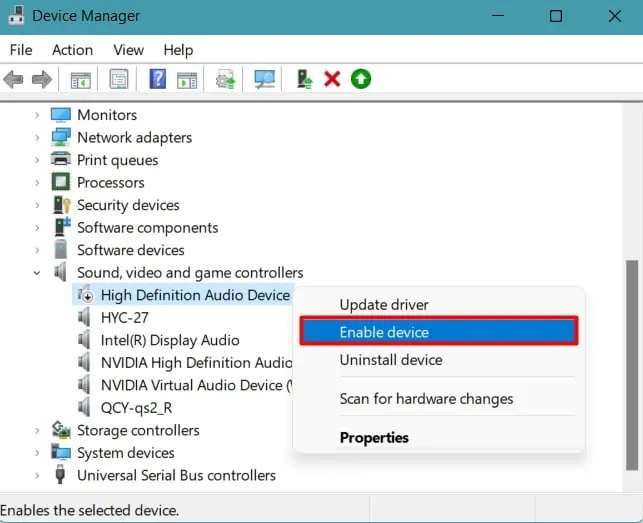Click the green Enable device arrow icon
The image size is (643, 523).
coord(361,79)
